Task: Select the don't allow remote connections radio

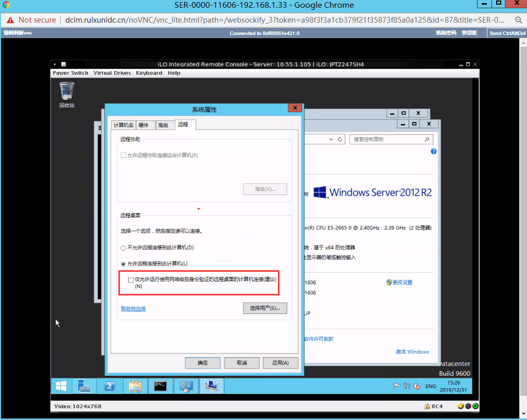Action: point(123,248)
